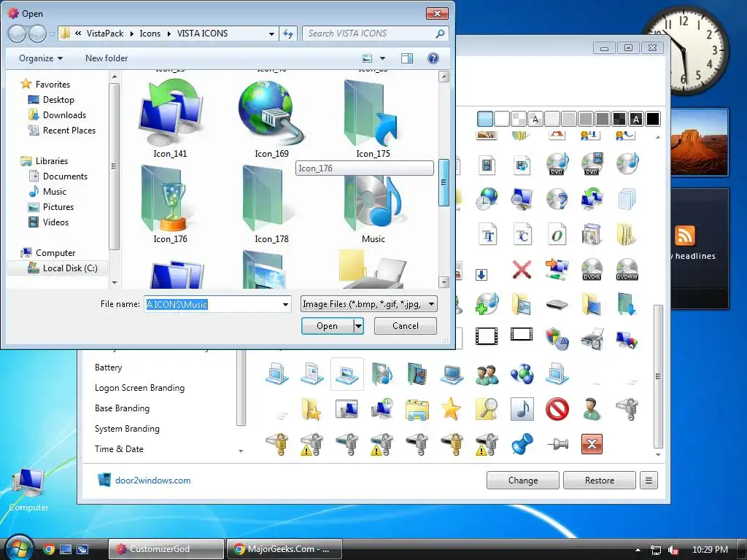Screen dimensions: 747x560
Task: Choose the blue network molecule icon
Action: point(522,374)
